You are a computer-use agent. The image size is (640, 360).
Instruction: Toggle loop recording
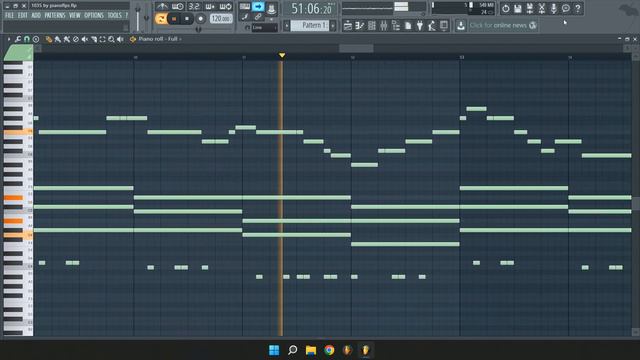226,7
